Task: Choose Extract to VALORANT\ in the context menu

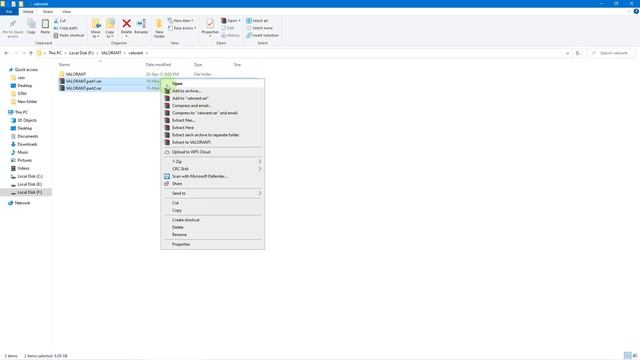Action: pos(212,142)
